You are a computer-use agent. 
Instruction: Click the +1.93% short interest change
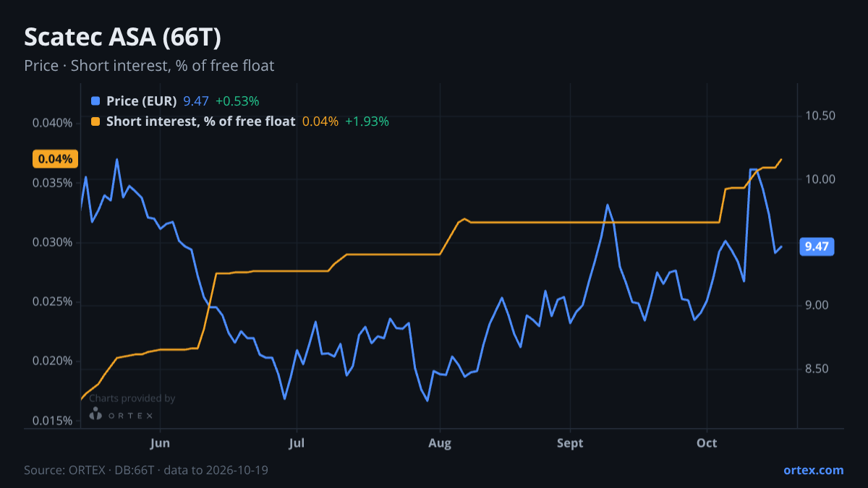tap(367, 121)
